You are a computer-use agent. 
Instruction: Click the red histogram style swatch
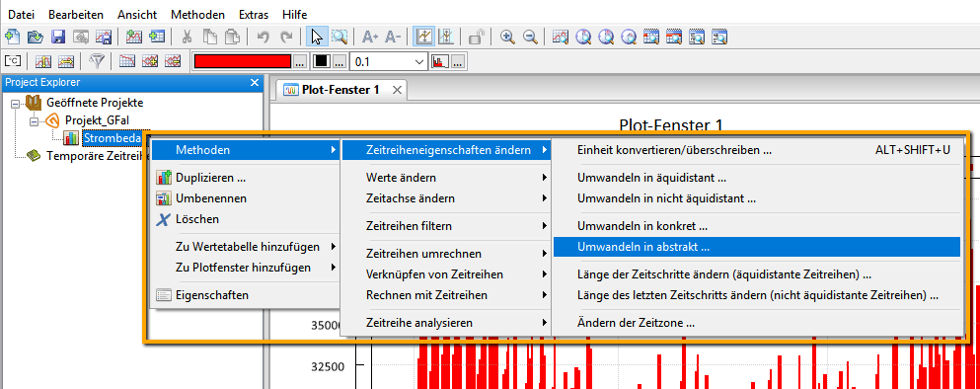[439, 62]
